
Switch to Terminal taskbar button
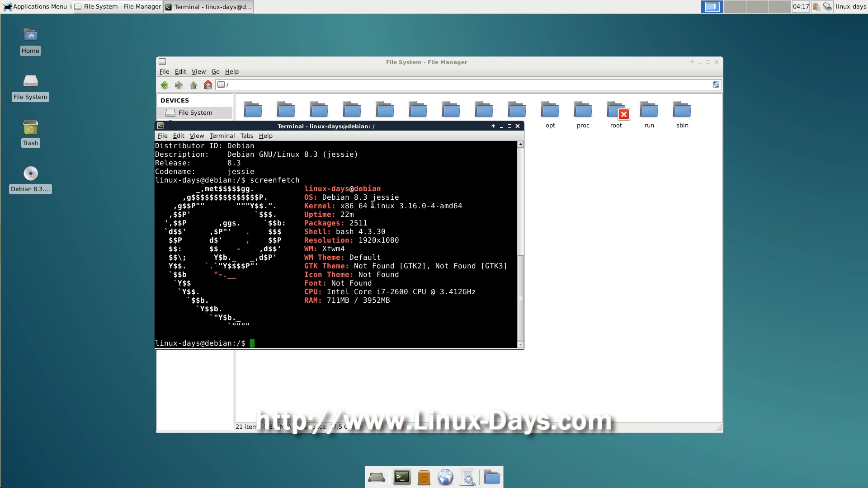pos(208,7)
